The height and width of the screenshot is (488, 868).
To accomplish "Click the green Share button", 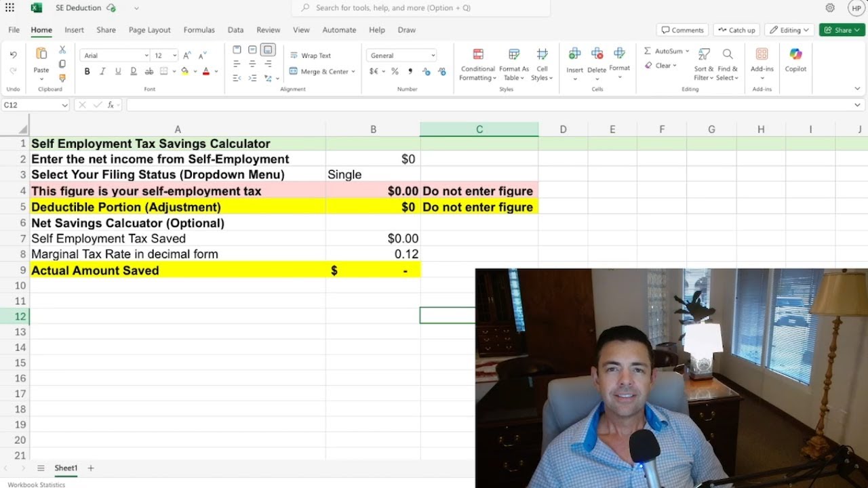I will 842,30.
